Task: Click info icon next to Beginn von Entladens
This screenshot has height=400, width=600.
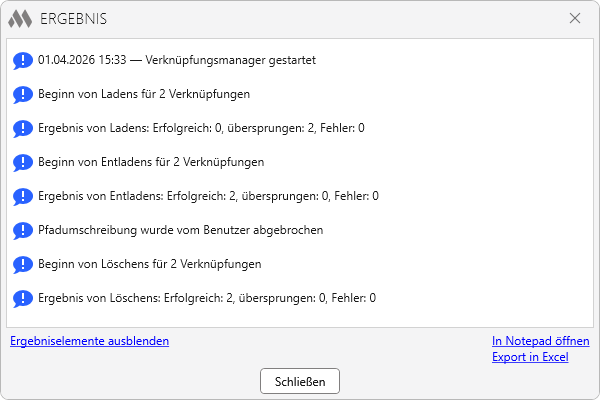Action: pos(23,163)
